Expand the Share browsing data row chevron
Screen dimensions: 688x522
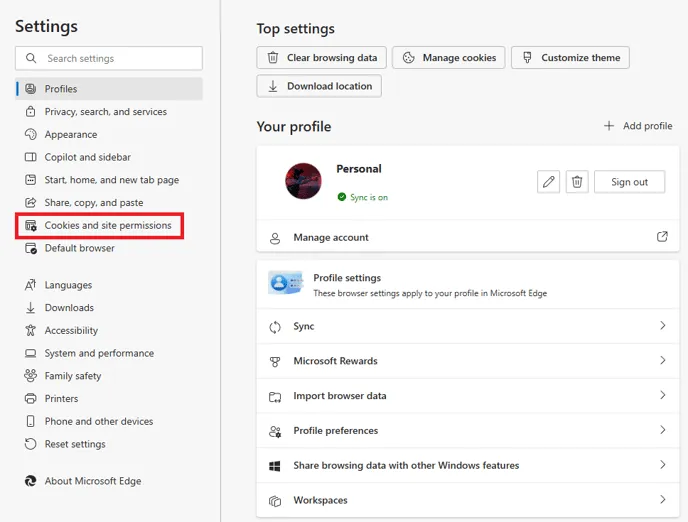[x=663, y=465]
